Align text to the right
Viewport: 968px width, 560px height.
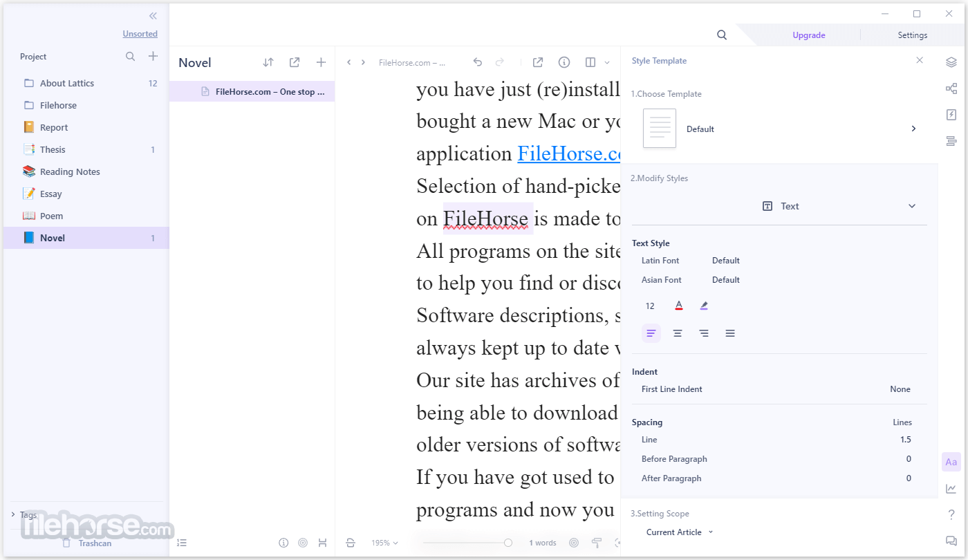click(704, 333)
